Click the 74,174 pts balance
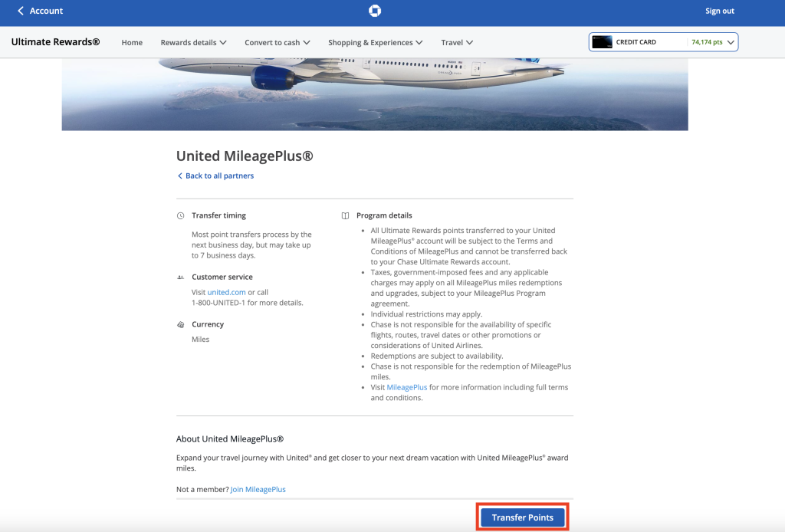 click(707, 42)
